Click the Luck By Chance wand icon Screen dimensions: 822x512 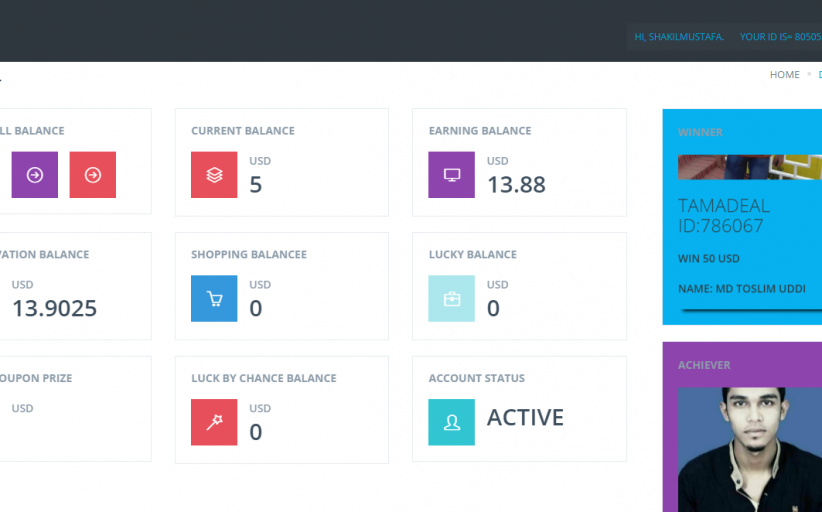[214, 422]
